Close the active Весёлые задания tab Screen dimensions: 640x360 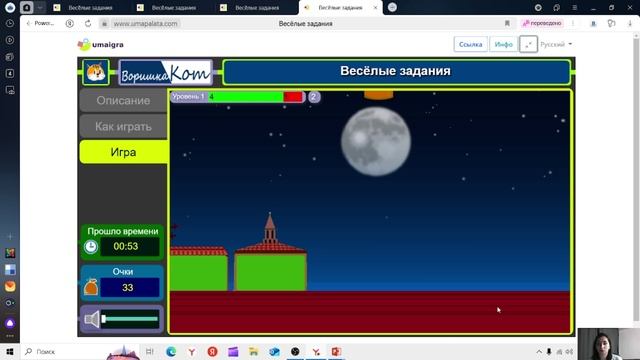376,8
